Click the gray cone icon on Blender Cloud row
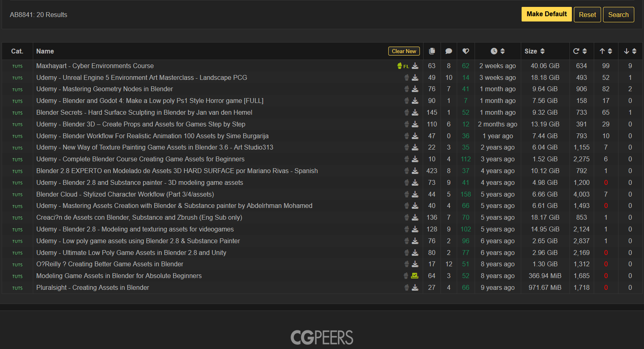This screenshot has height=349, width=644. tap(407, 194)
